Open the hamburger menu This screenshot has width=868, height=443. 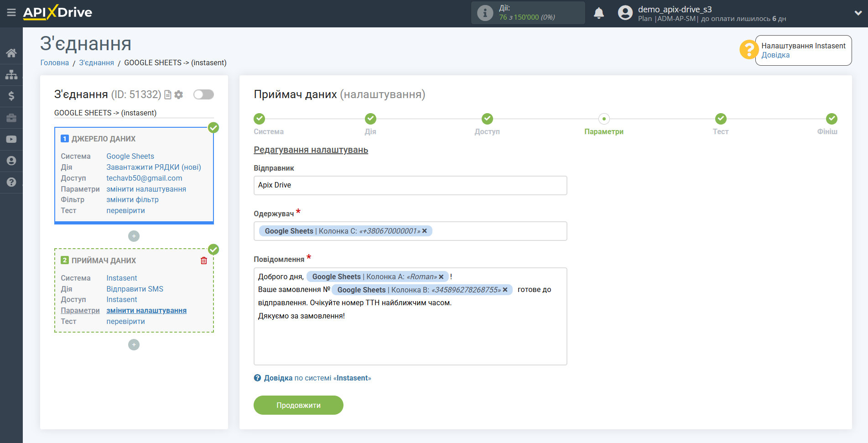click(11, 12)
